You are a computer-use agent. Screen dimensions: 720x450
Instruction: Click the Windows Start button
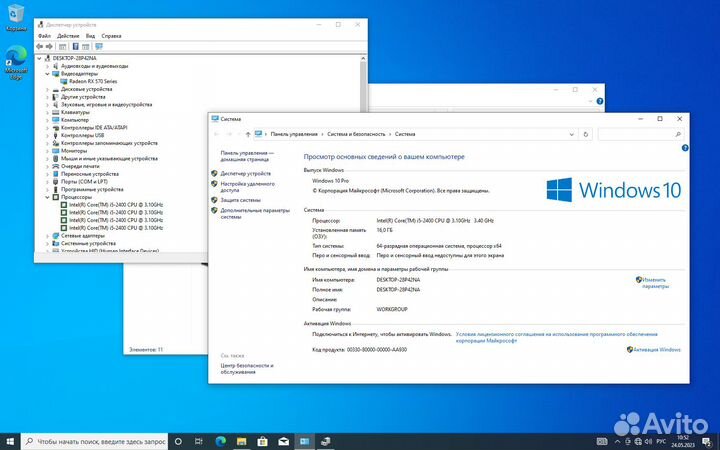pos(10,442)
